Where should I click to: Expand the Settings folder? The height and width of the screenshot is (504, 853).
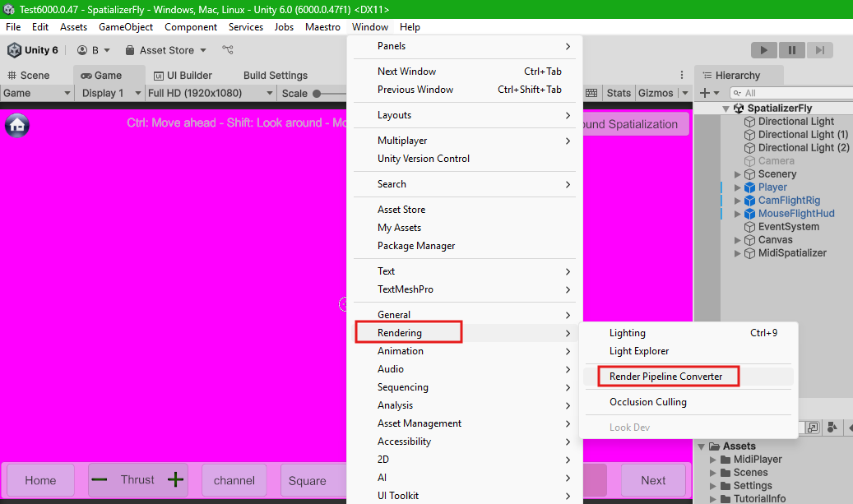712,486
